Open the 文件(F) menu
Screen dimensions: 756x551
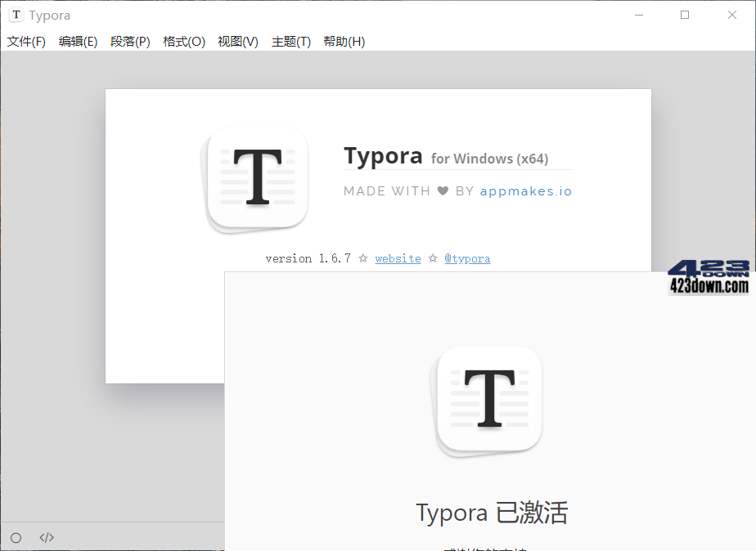(x=25, y=41)
